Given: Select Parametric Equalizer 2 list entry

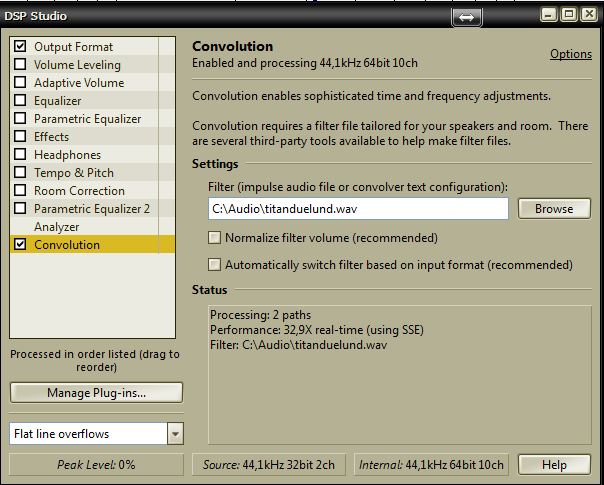Looking at the screenshot, I should tap(92, 208).
